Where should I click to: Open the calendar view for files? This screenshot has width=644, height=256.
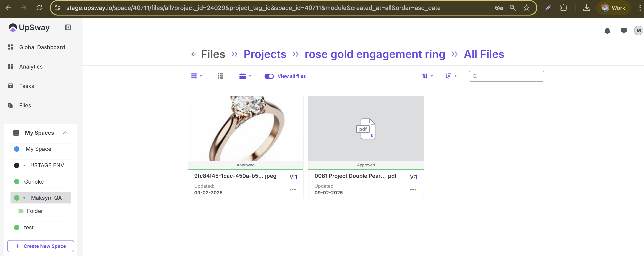[243, 76]
